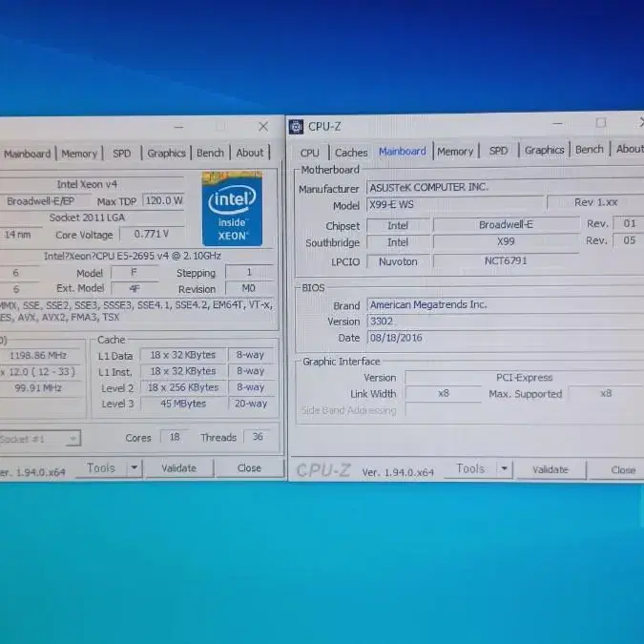This screenshot has height=644, width=644.
Task: Open Tools dropdown arrow in right CPU-Z window
Action: pyautogui.click(x=504, y=468)
